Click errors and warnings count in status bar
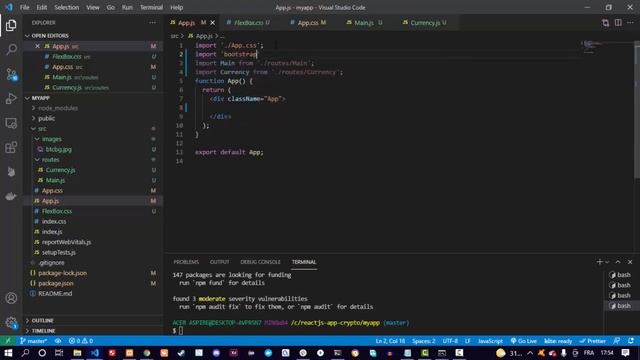 click(81, 341)
